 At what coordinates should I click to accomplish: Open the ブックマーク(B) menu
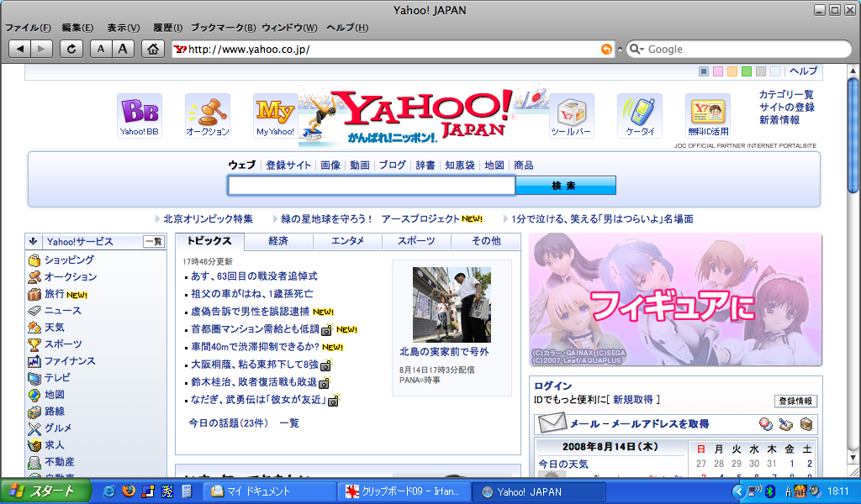click(x=223, y=28)
